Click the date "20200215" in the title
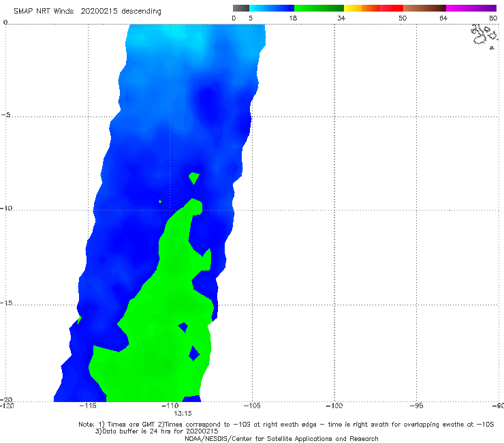The width and height of the screenshot is (504, 443). point(99,11)
